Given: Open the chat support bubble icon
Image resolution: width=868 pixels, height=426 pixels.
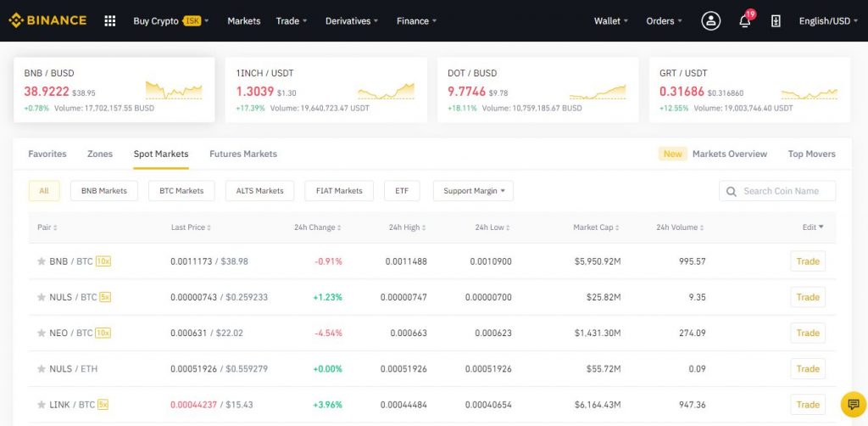Looking at the screenshot, I should (853, 404).
